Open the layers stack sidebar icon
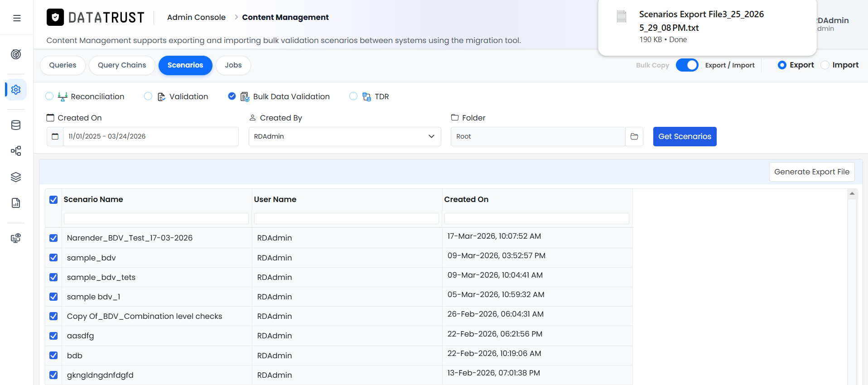This screenshot has width=868, height=385. pos(16,177)
